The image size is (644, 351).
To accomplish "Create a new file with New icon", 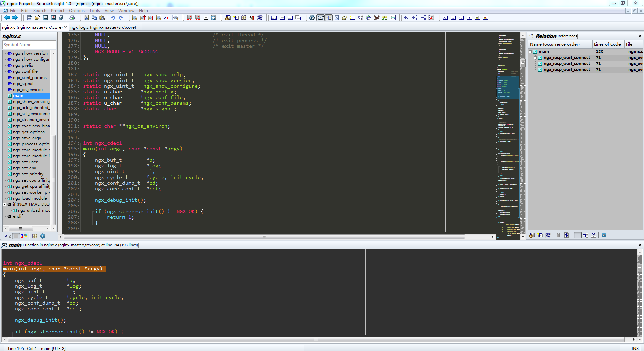I will click(x=29, y=18).
